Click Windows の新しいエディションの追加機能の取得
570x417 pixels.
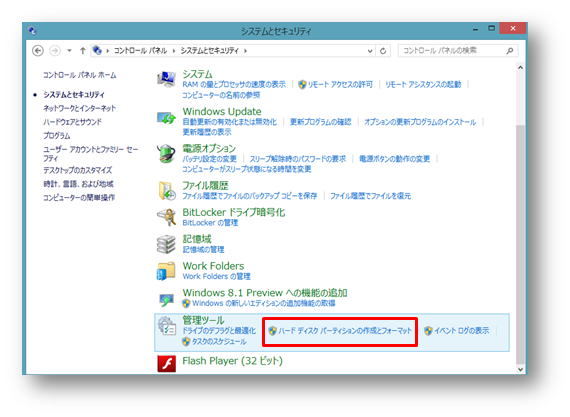pos(264,303)
